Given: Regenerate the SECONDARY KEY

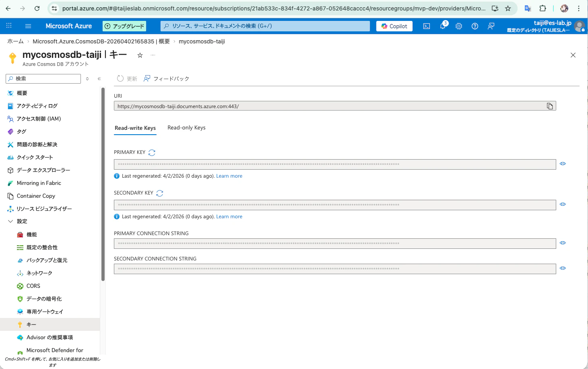Looking at the screenshot, I should 160,193.
